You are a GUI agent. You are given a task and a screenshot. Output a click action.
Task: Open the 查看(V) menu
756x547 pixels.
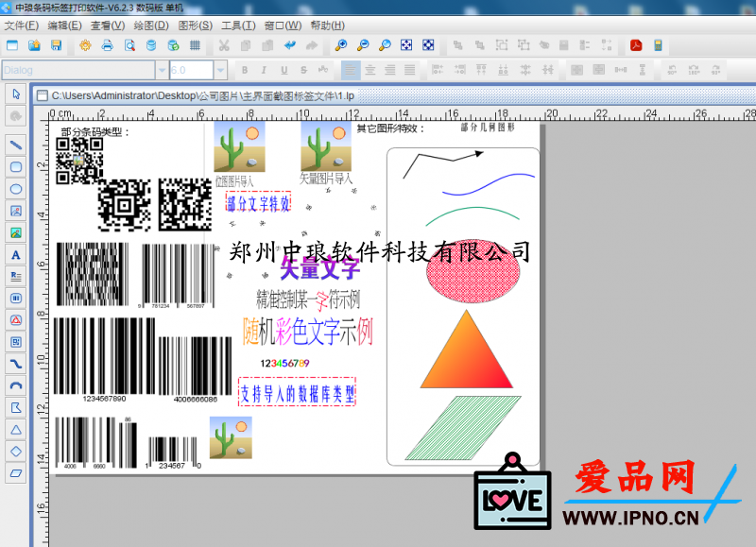[108, 26]
